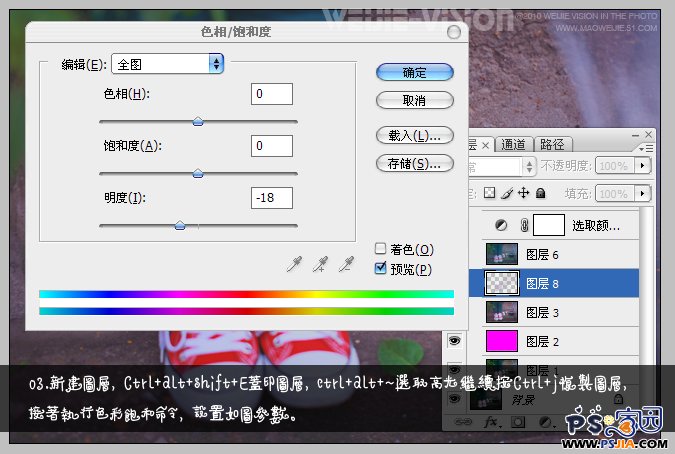Click the 饱和度 saturation value field
Image resolution: width=675 pixels, height=454 pixels.
[x=272, y=146]
